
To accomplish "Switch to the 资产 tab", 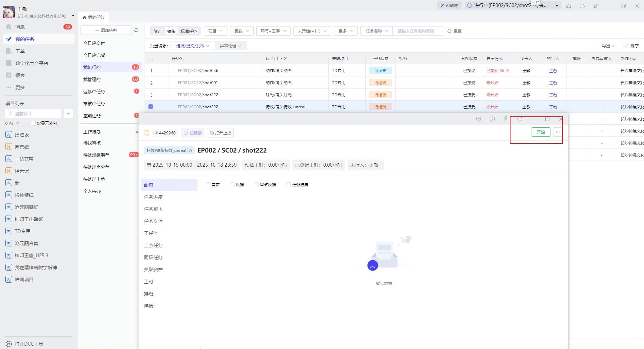I will [x=158, y=31].
